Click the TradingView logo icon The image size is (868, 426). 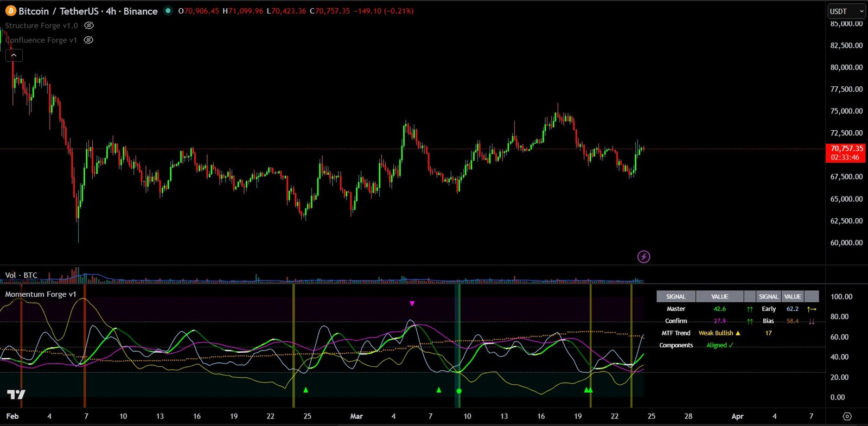click(16, 395)
